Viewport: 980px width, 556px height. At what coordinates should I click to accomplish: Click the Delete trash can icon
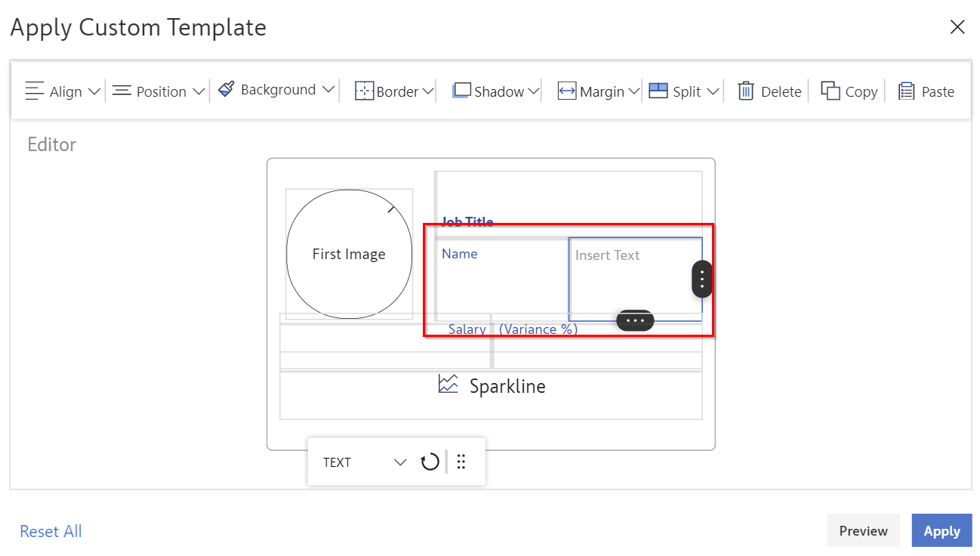pos(746,91)
